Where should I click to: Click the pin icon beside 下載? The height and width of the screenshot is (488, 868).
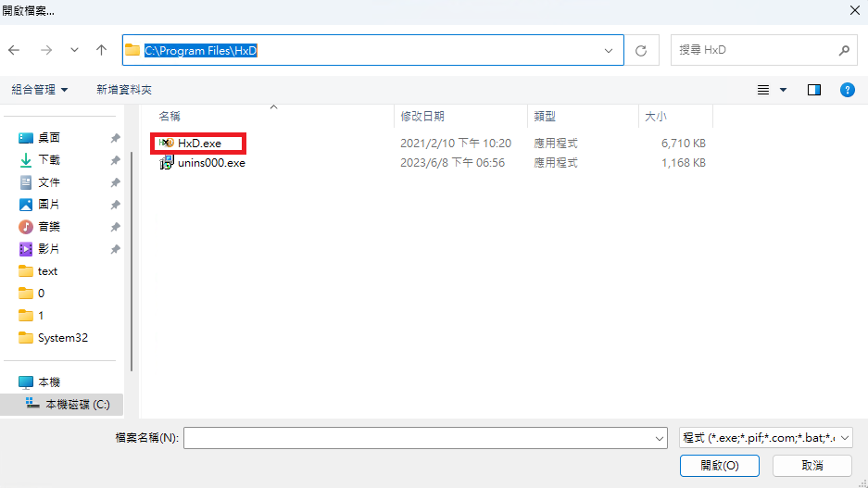[115, 160]
